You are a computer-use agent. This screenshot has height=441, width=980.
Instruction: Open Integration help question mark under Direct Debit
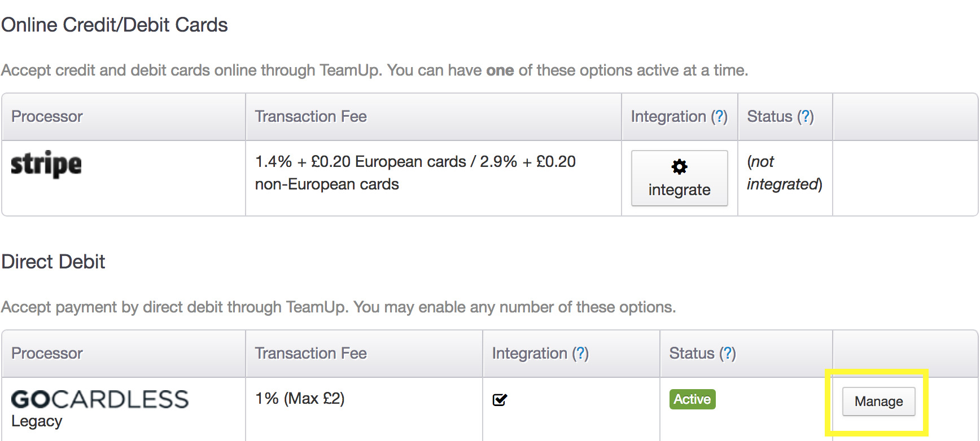point(580,353)
